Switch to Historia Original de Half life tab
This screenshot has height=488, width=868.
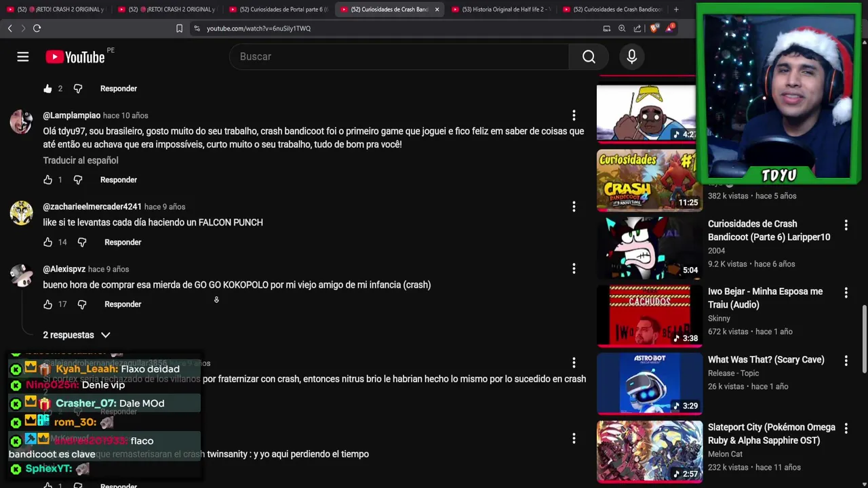click(x=501, y=9)
